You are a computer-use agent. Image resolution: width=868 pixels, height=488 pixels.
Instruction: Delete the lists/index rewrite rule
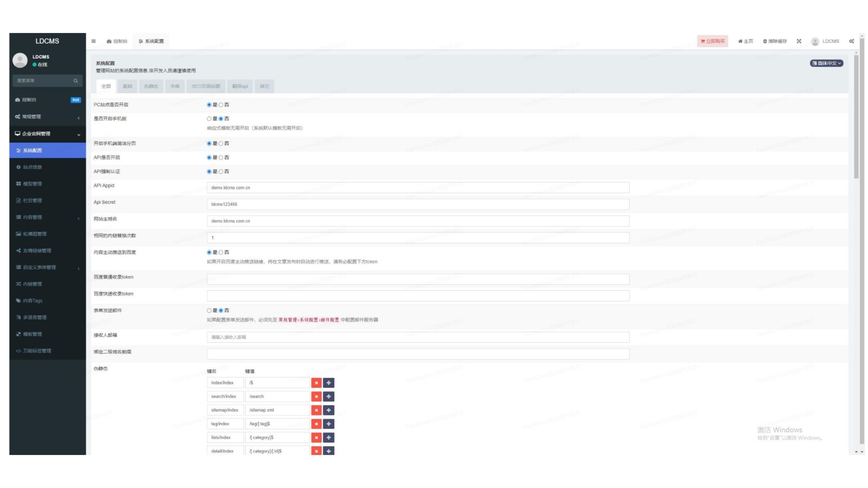coord(316,438)
